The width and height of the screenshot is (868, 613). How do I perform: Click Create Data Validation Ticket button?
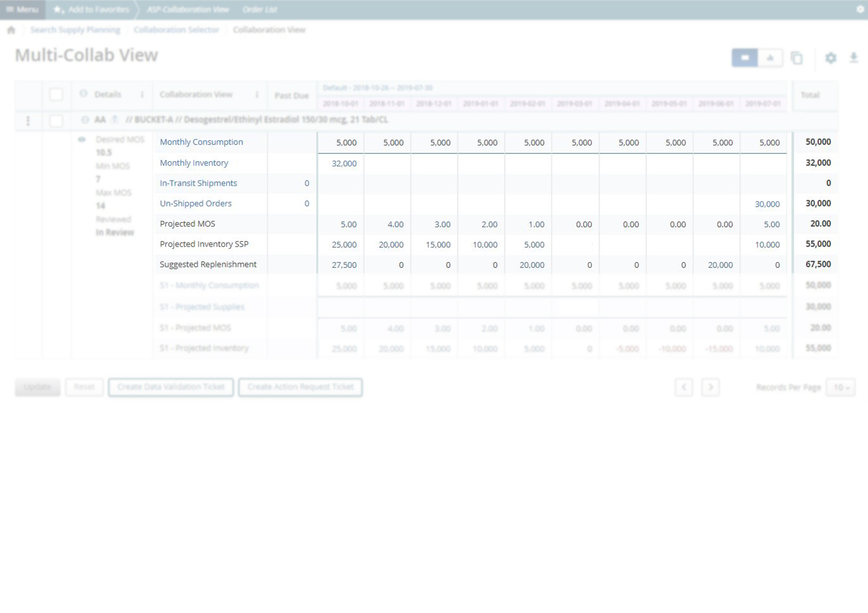[171, 387]
